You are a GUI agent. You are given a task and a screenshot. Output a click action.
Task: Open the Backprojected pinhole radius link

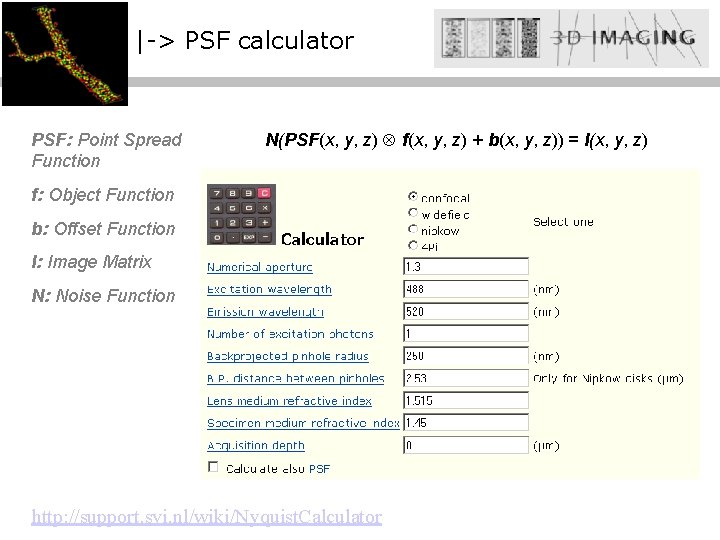coord(288,356)
